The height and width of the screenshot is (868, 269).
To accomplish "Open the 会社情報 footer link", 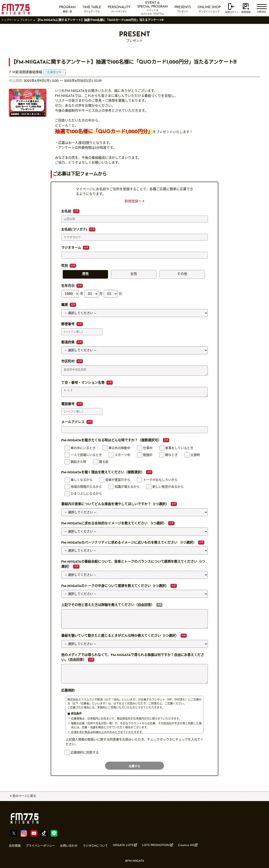I will [15, 846].
